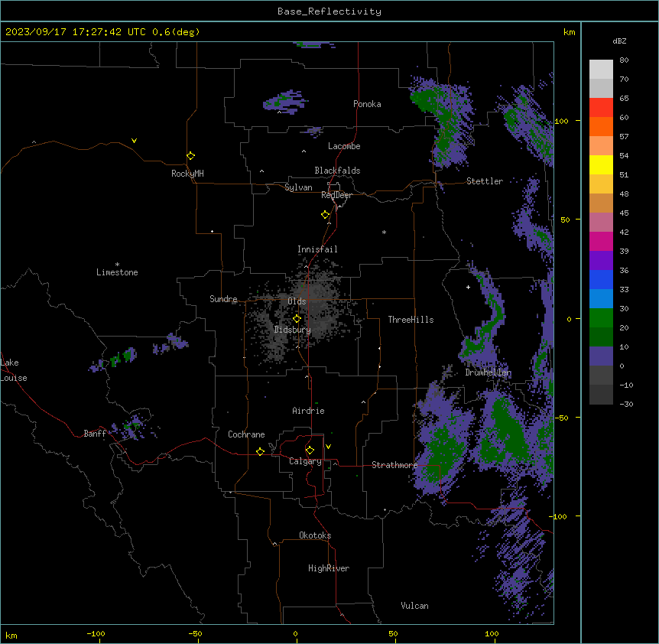Click the white asterisk above Limestone
Screen dimensions: 659x644
tap(117, 265)
